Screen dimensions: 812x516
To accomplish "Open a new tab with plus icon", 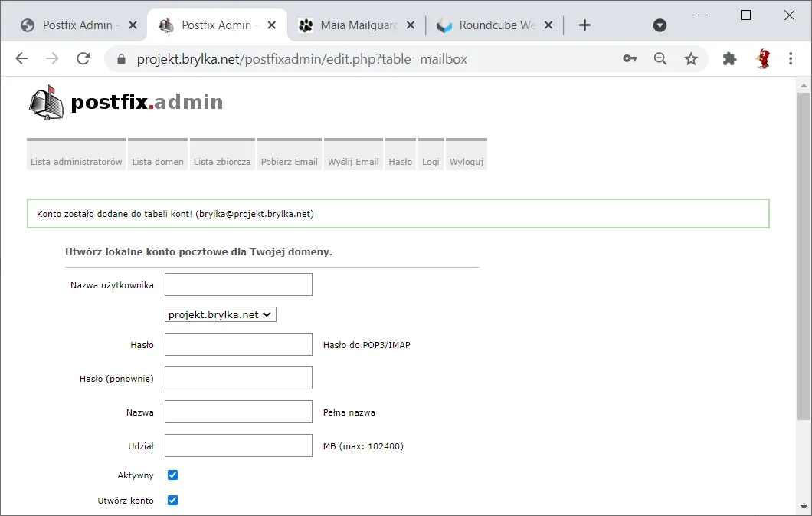I will click(x=584, y=25).
